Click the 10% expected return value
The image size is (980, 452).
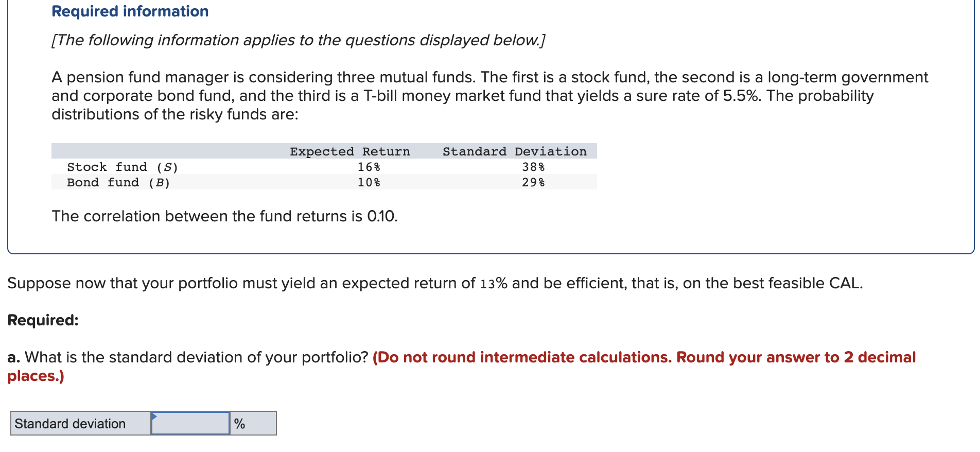tap(369, 182)
